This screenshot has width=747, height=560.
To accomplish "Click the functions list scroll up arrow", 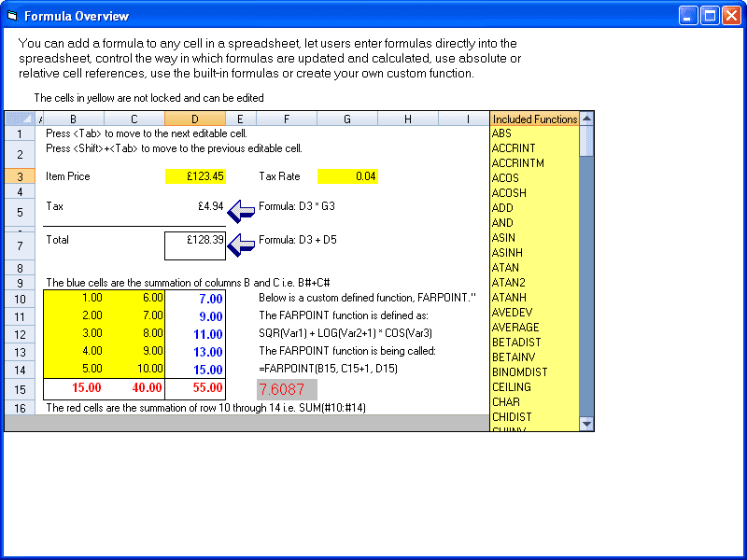I will (x=586, y=119).
